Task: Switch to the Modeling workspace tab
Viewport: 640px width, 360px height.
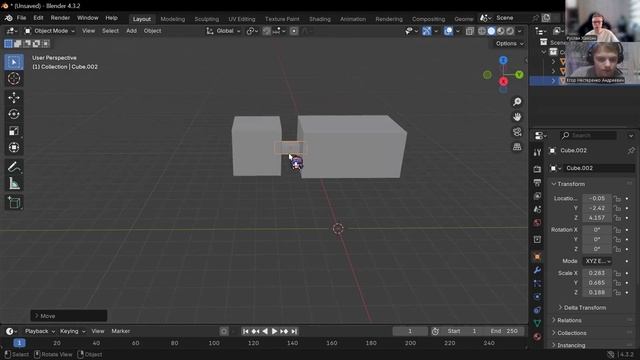Action: click(173, 19)
